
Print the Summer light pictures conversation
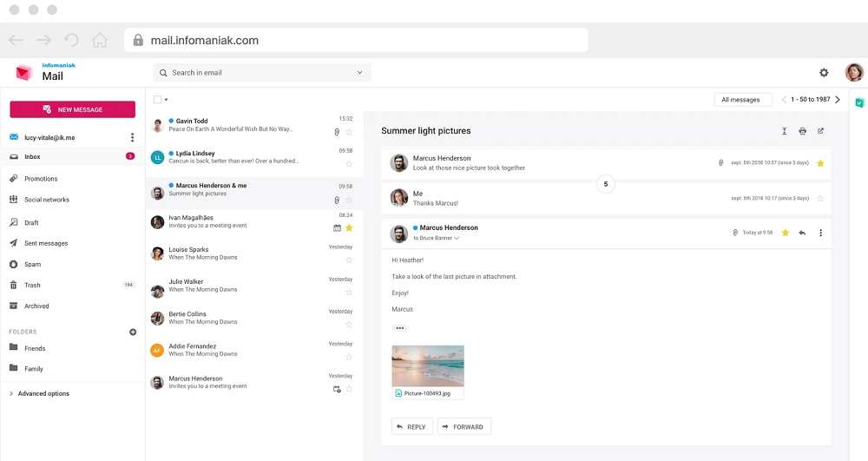click(802, 131)
